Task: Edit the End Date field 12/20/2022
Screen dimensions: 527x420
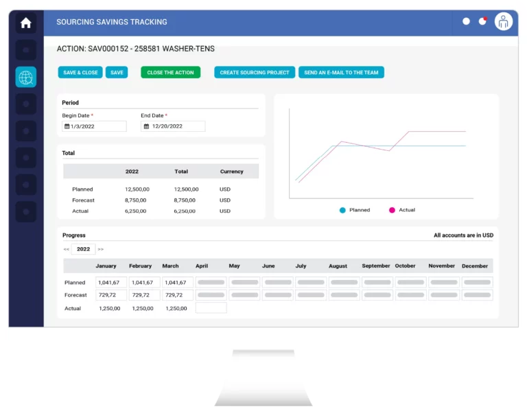Action: pyautogui.click(x=173, y=126)
